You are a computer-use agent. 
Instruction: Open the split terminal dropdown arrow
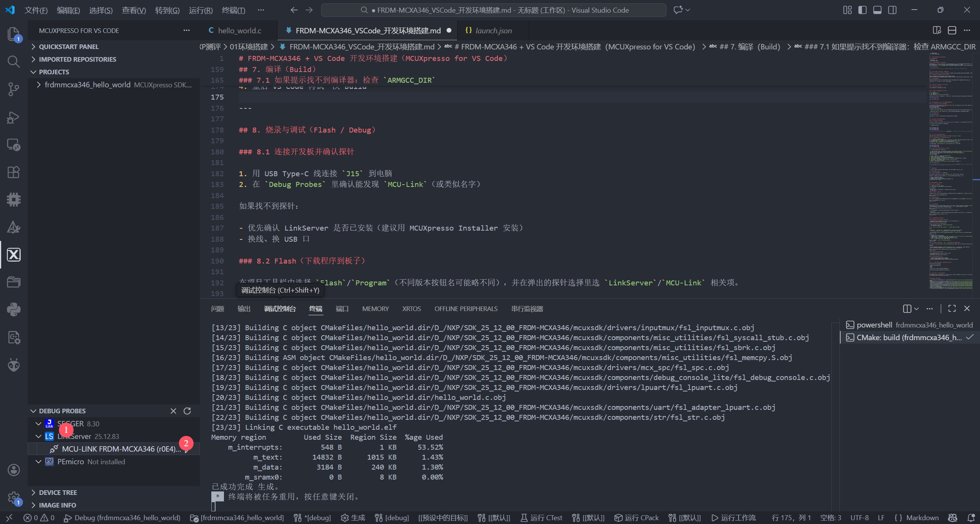pos(916,309)
